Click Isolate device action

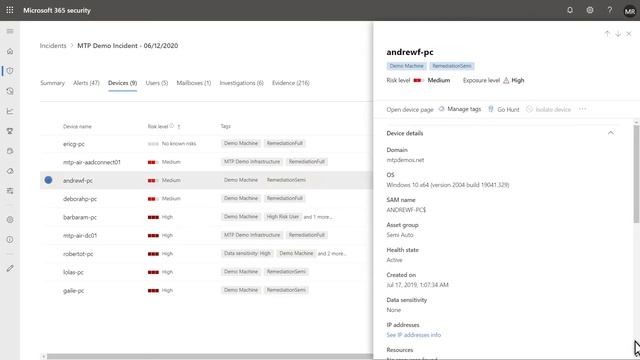pos(549,109)
